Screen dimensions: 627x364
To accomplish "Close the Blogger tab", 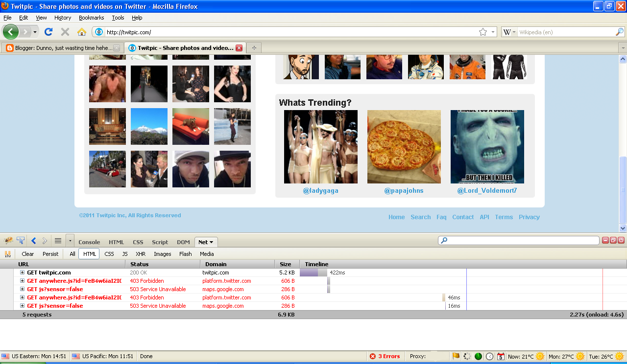I will point(117,48).
